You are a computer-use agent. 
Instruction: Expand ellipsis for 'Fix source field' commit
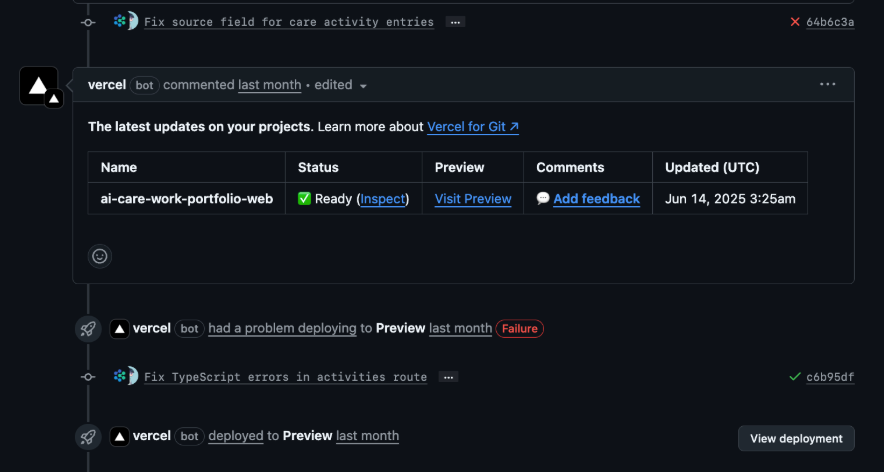tap(455, 22)
